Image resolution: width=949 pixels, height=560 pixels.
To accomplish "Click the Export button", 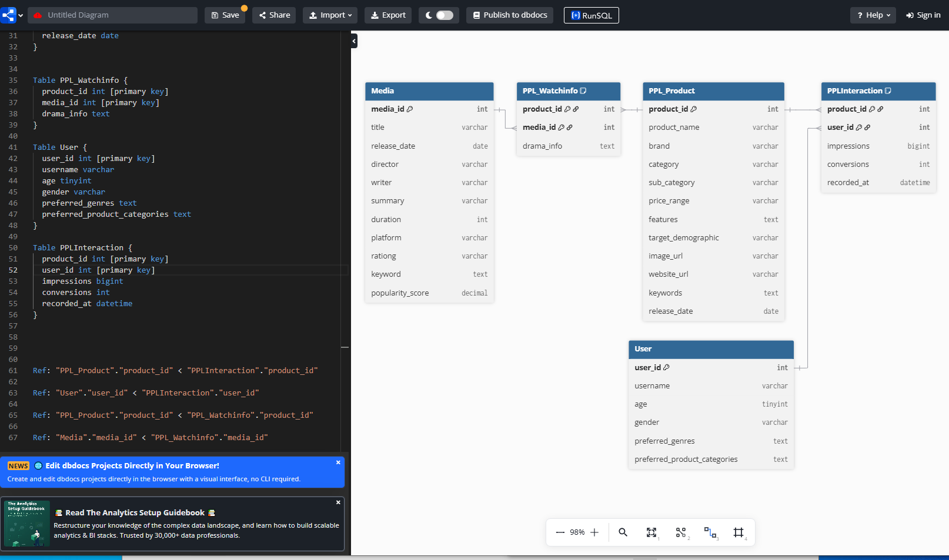I will [388, 15].
